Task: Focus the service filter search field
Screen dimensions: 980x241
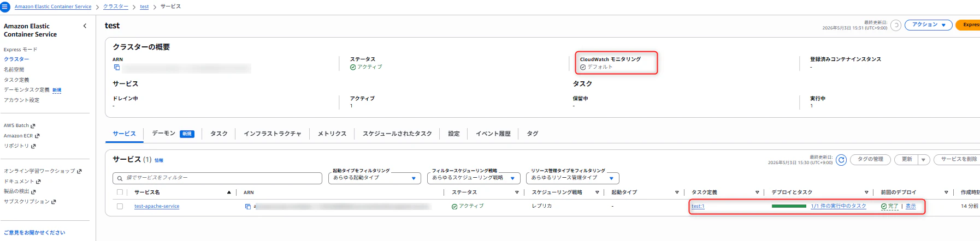Action: tap(217, 178)
